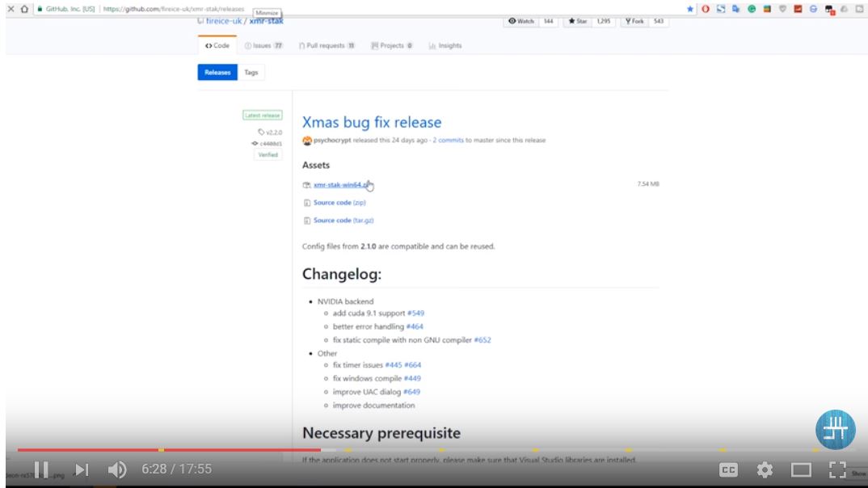
Task: Click the Latest release label
Action: point(263,115)
